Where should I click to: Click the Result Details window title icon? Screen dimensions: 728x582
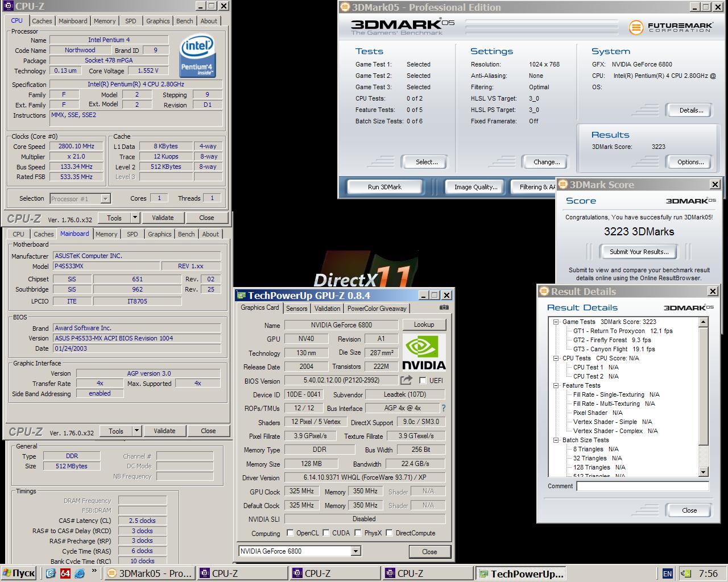click(x=544, y=292)
